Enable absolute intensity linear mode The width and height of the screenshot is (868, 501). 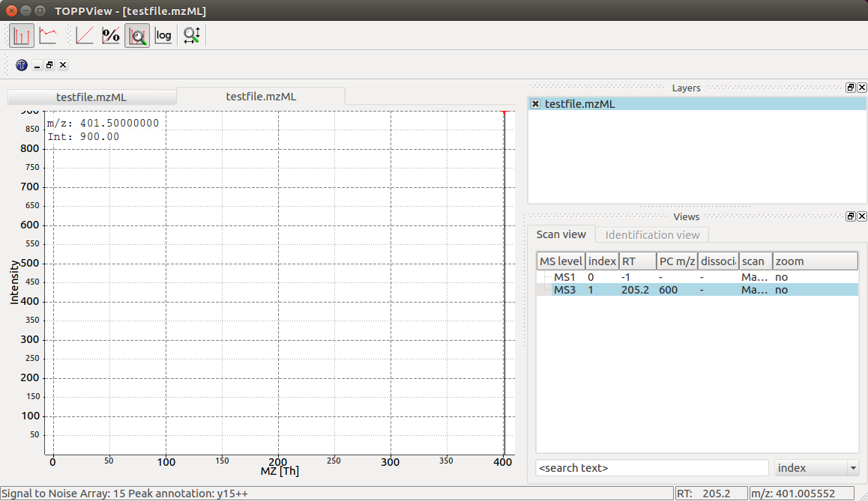tap(84, 36)
